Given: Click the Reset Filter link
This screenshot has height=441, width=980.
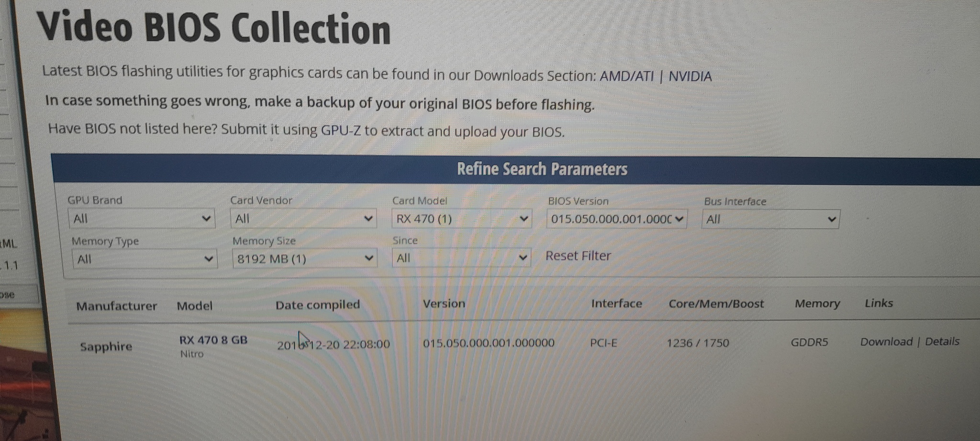Looking at the screenshot, I should pyautogui.click(x=578, y=256).
